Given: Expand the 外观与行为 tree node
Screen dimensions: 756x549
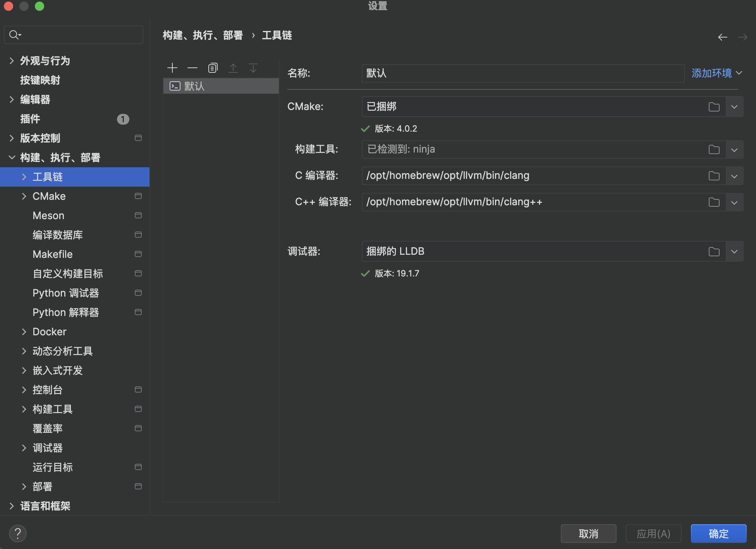Looking at the screenshot, I should tap(12, 61).
